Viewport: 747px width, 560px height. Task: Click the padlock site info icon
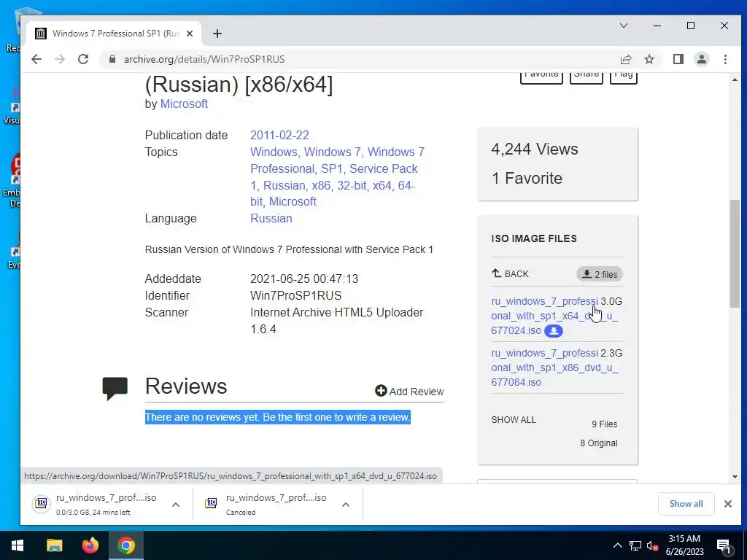112,59
